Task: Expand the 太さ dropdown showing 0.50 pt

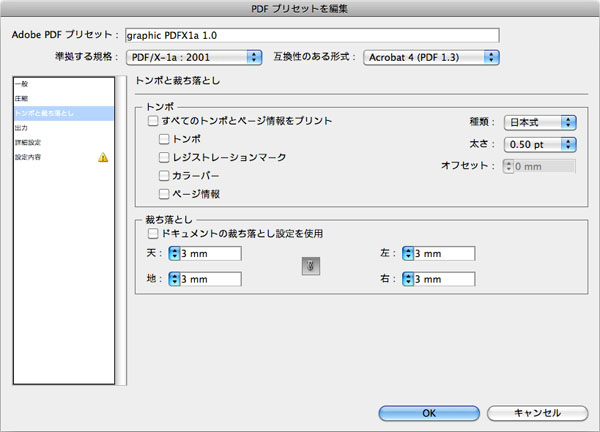Action: click(x=540, y=144)
